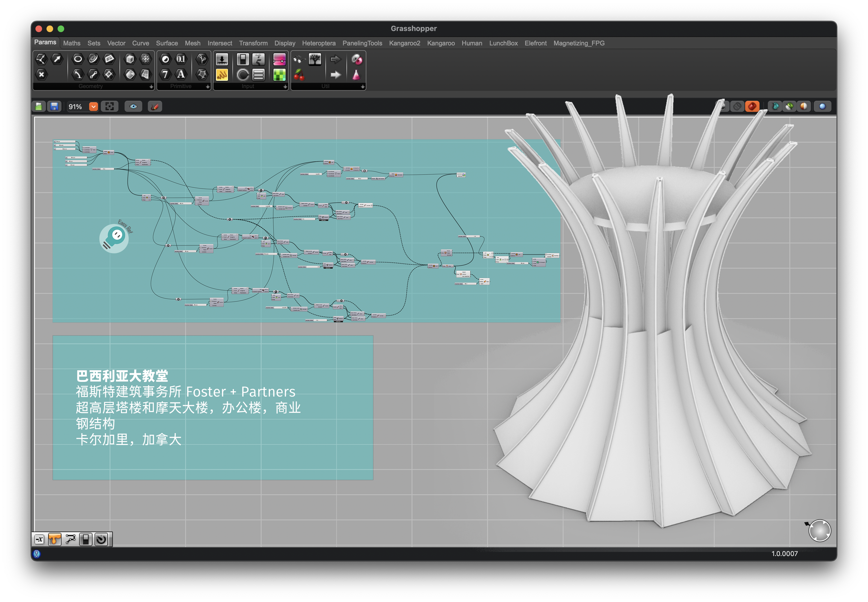Select the Number Slider input component
The height and width of the screenshot is (602, 868).
coord(222,59)
